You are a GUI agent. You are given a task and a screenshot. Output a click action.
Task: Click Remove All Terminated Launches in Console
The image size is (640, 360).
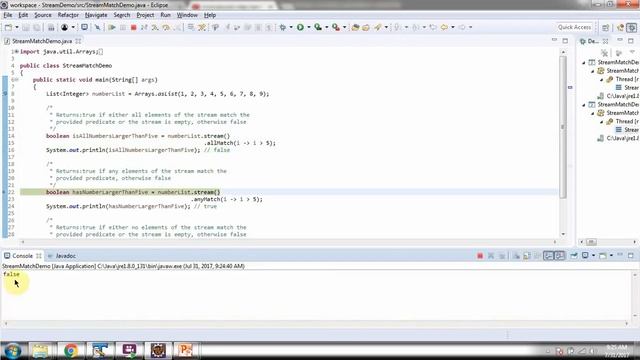tap(502, 256)
